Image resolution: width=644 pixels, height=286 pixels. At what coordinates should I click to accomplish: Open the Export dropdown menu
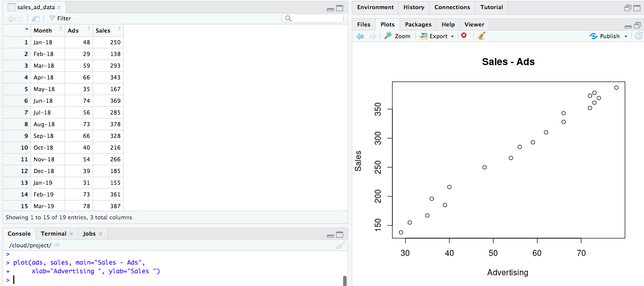pyautogui.click(x=437, y=36)
